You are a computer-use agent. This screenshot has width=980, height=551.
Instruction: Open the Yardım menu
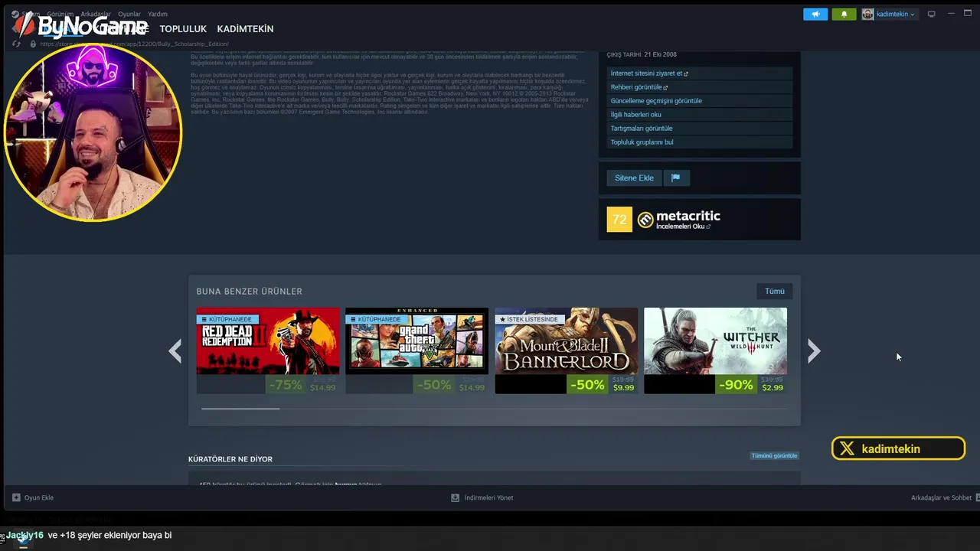[158, 14]
